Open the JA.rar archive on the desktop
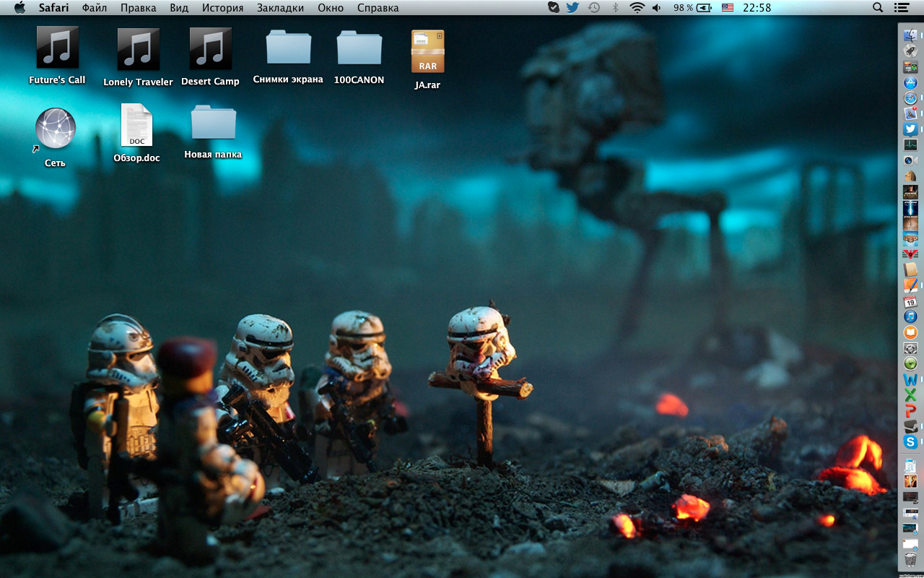Viewport: 924px width, 578px height. click(427, 52)
